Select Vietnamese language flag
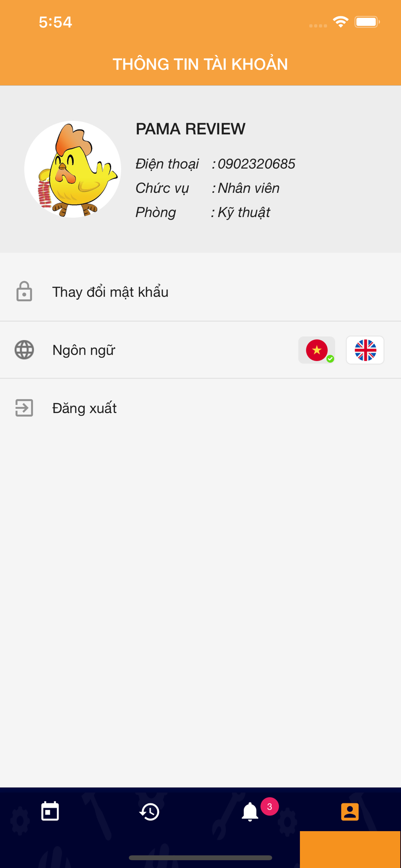 pyautogui.click(x=317, y=350)
